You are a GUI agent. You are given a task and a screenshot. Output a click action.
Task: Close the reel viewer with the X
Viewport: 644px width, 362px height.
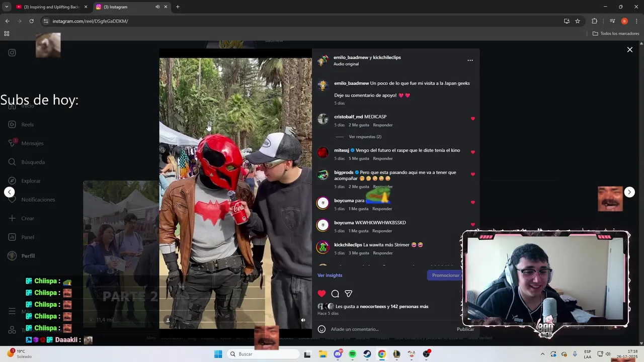[x=629, y=50]
